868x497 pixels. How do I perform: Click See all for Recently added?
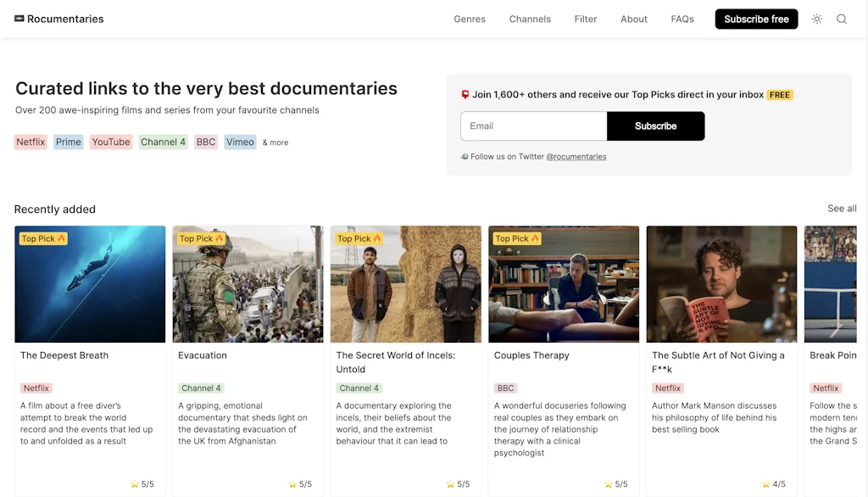pyautogui.click(x=841, y=209)
